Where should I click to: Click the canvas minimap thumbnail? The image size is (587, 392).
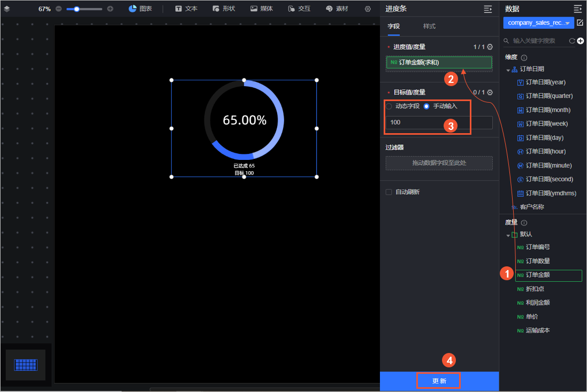(x=26, y=365)
